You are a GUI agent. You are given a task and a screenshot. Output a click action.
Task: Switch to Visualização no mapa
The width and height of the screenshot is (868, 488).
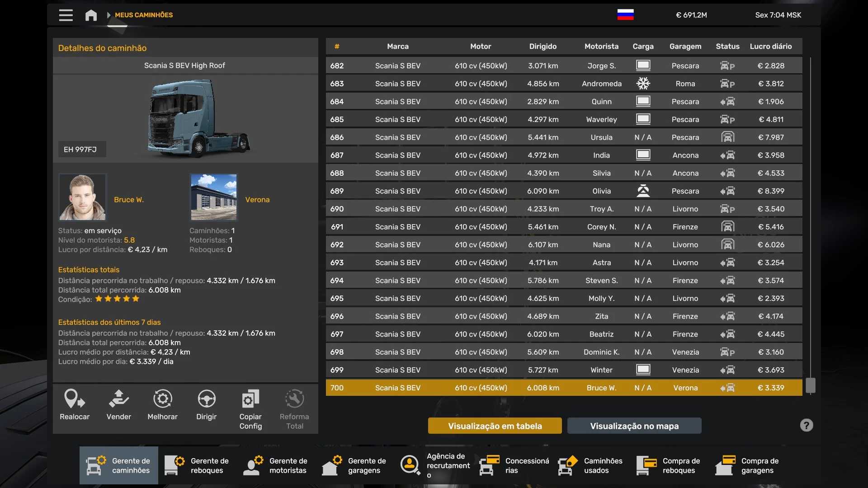click(634, 426)
